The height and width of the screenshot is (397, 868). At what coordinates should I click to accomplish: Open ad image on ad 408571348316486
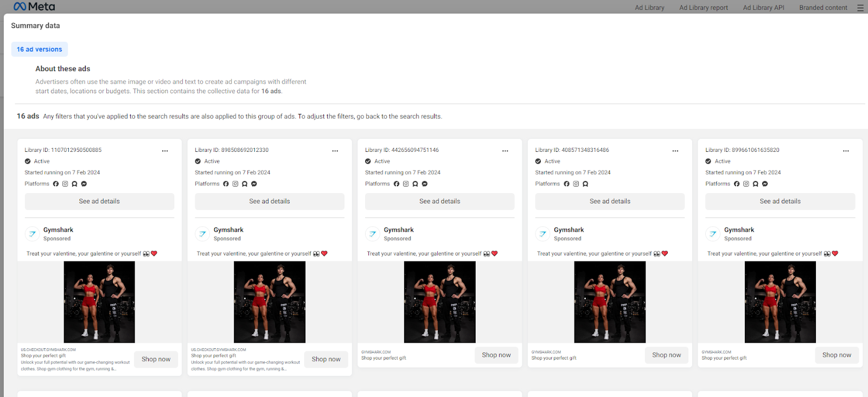tap(610, 302)
